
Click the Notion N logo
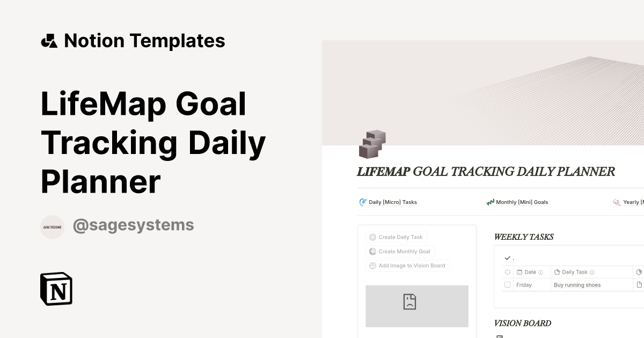56,289
